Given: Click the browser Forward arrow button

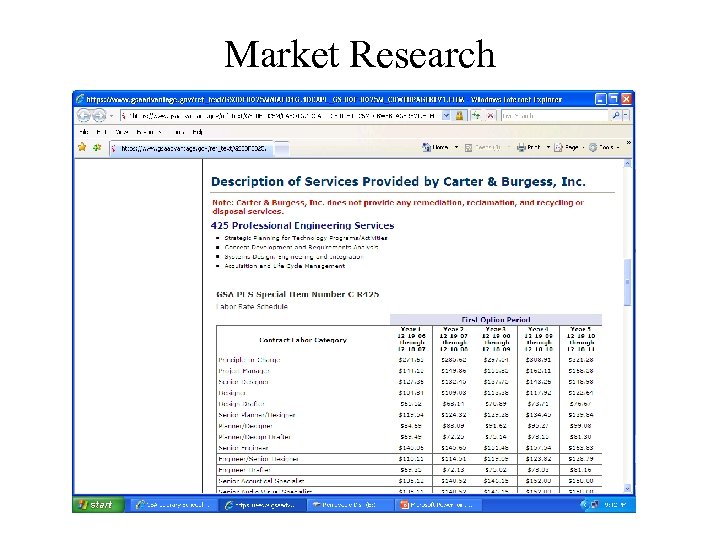Looking at the screenshot, I should click(99, 115).
